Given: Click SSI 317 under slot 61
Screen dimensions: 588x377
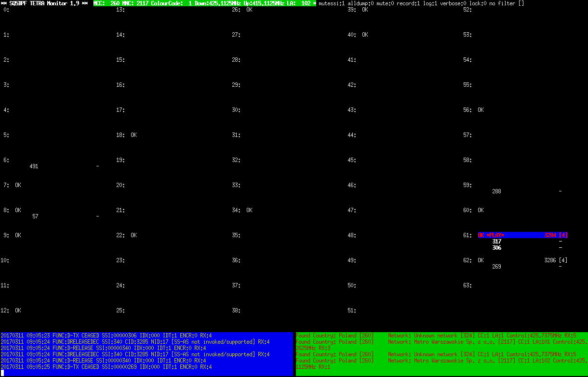Looking at the screenshot, I should click(x=497, y=242).
